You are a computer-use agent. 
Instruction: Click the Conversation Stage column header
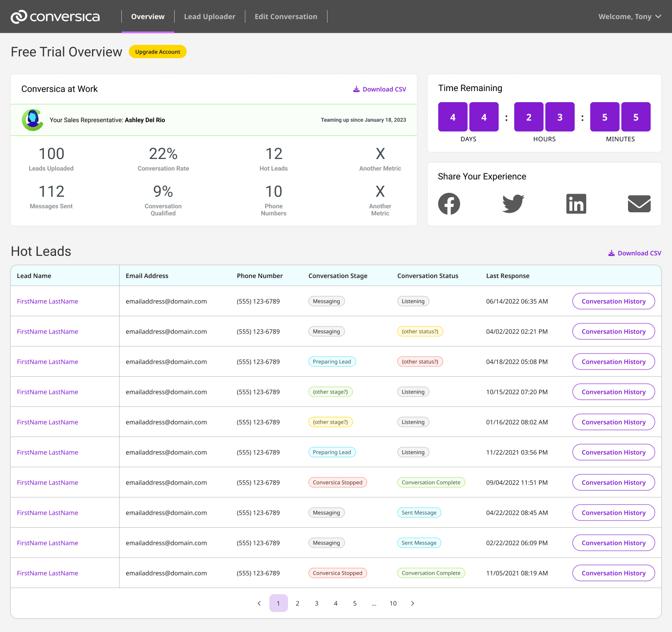[x=338, y=276]
